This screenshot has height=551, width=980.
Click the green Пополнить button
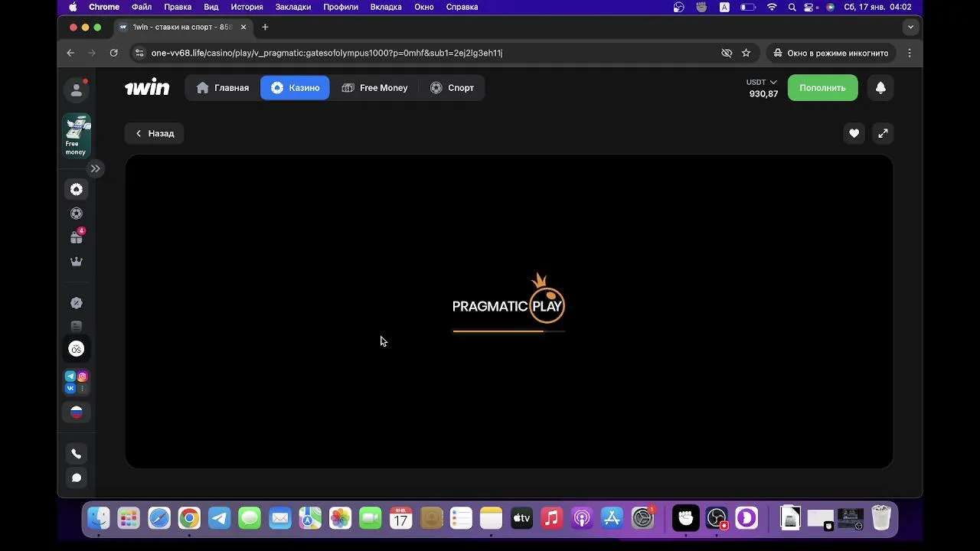click(823, 88)
